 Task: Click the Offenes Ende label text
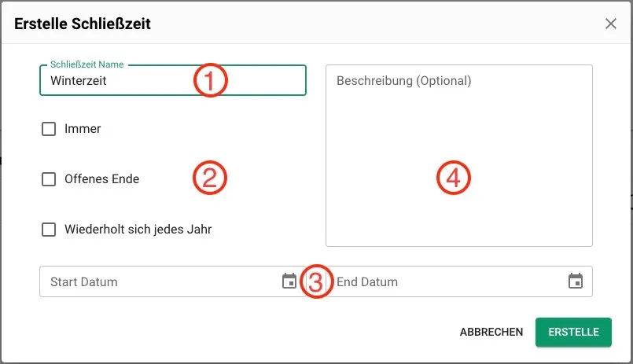pyautogui.click(x=101, y=179)
